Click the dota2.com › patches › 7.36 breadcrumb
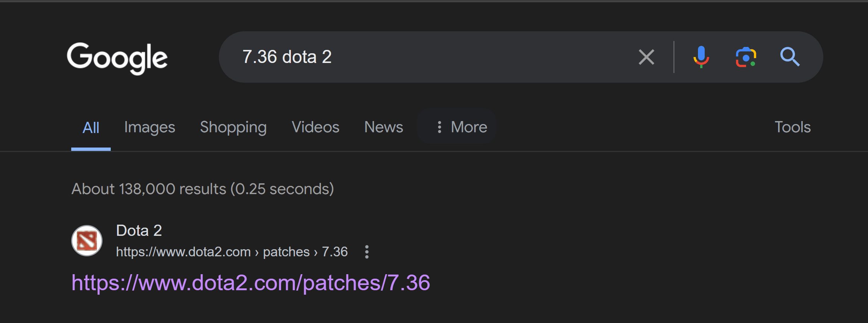 point(232,252)
